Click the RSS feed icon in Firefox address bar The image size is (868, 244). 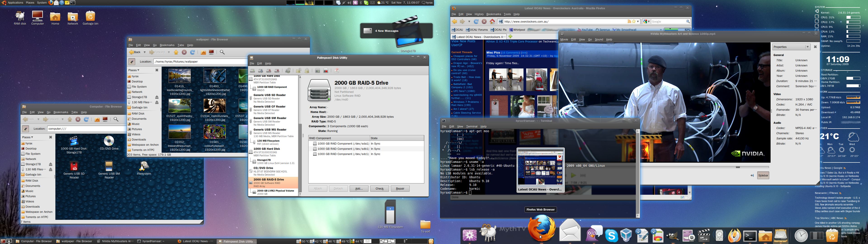629,21
